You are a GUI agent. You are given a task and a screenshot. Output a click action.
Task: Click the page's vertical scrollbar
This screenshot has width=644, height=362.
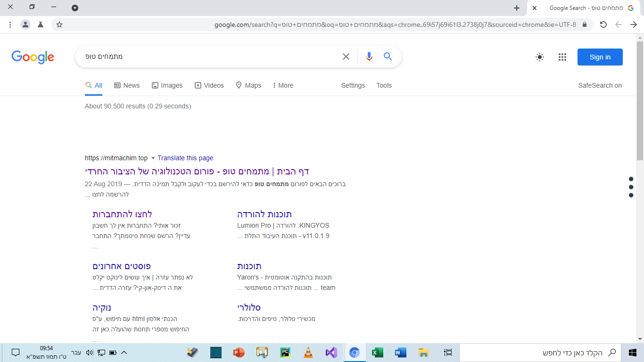click(x=640, y=101)
